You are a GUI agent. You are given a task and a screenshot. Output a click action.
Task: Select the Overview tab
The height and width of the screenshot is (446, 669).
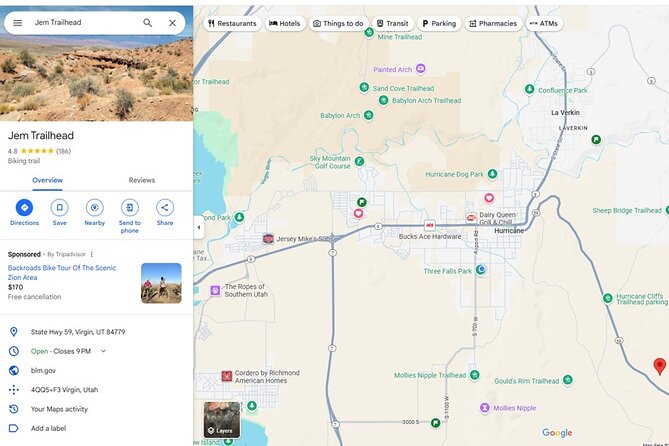pos(47,180)
